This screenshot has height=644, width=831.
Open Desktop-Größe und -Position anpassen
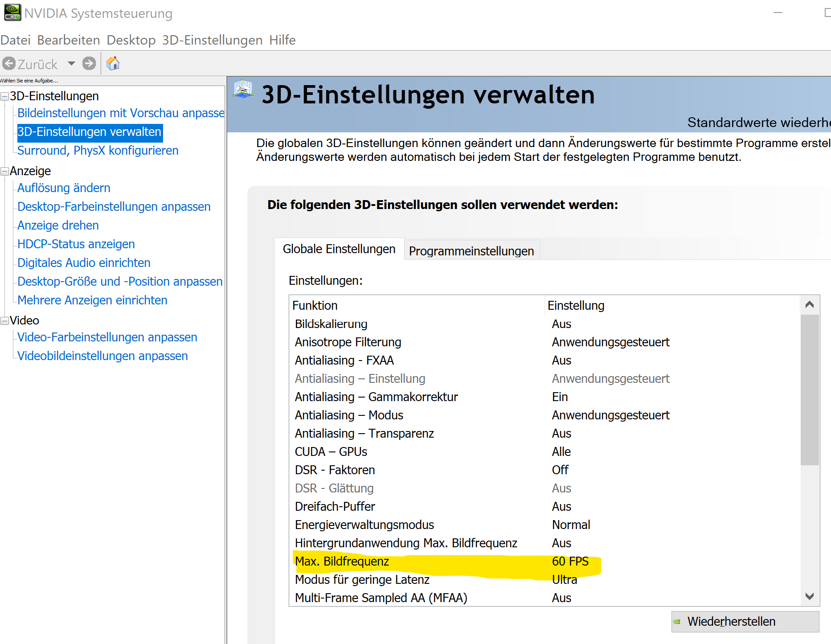(x=120, y=282)
